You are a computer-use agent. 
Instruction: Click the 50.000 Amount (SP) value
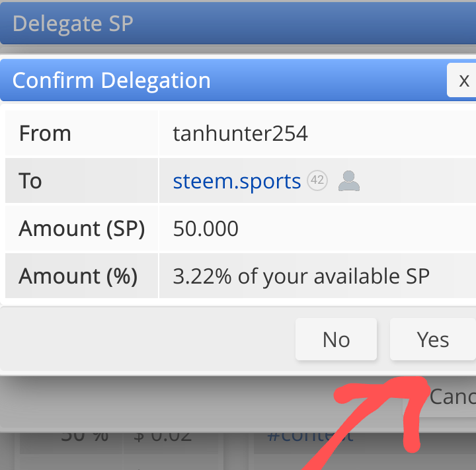click(206, 228)
